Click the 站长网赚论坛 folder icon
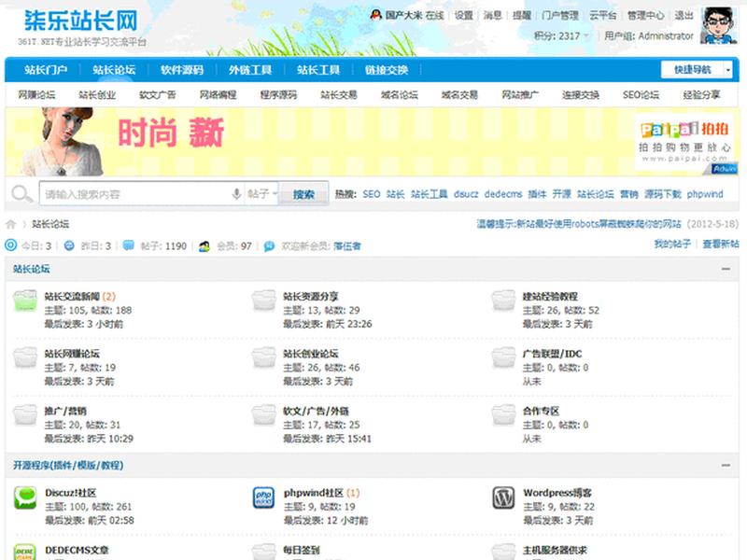 [25, 357]
